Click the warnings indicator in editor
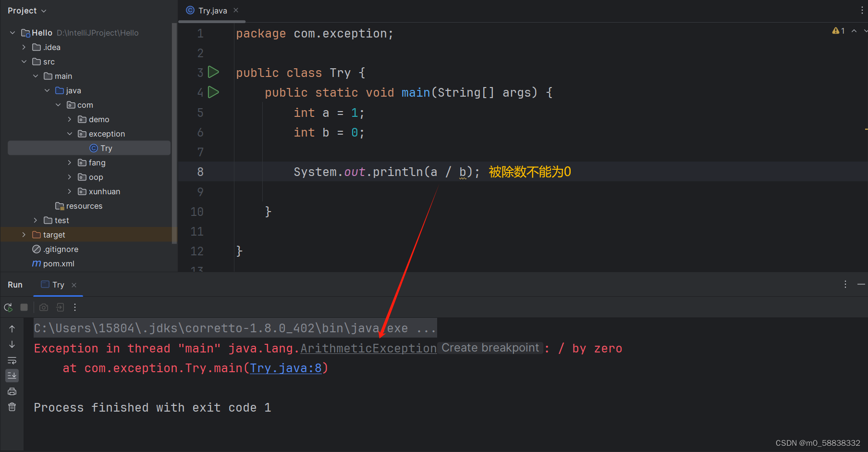868x452 pixels. click(x=838, y=31)
